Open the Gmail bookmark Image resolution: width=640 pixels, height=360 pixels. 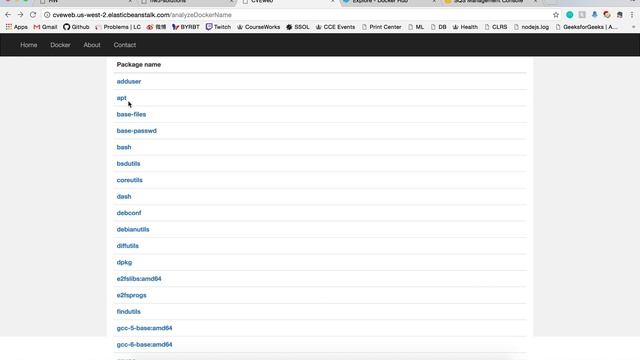pos(45,27)
